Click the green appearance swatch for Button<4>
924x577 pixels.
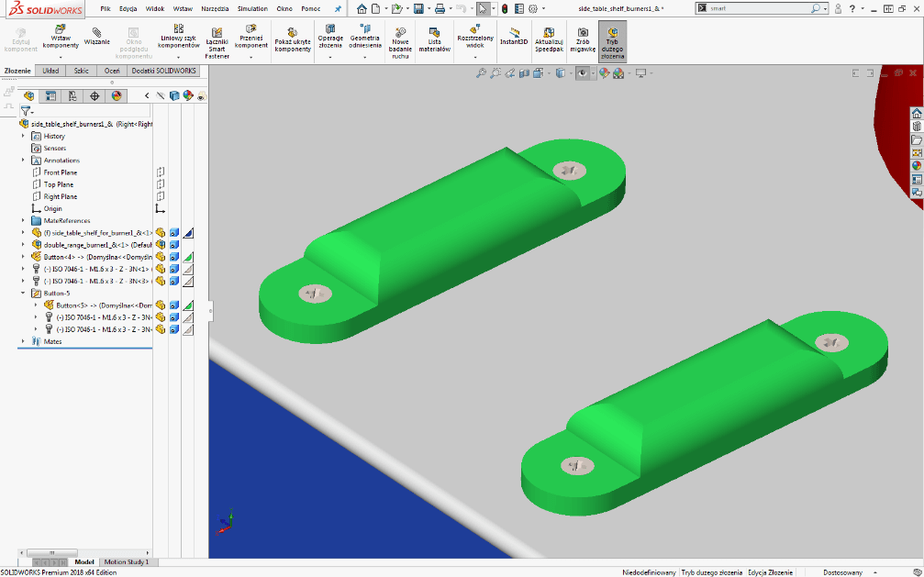(x=188, y=258)
